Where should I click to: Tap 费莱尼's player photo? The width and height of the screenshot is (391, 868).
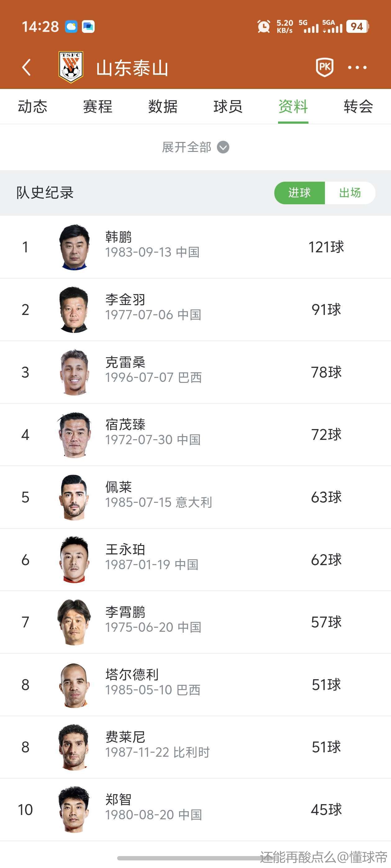click(x=74, y=747)
